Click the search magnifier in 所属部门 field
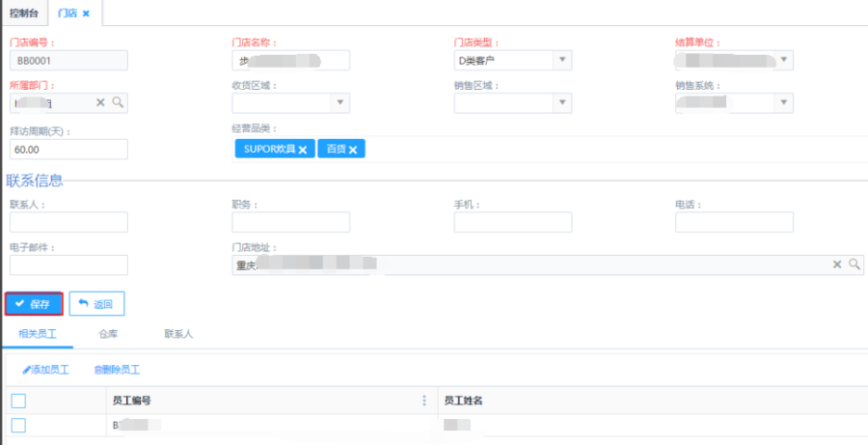Image resolution: width=868 pixels, height=445 pixels. tap(117, 102)
